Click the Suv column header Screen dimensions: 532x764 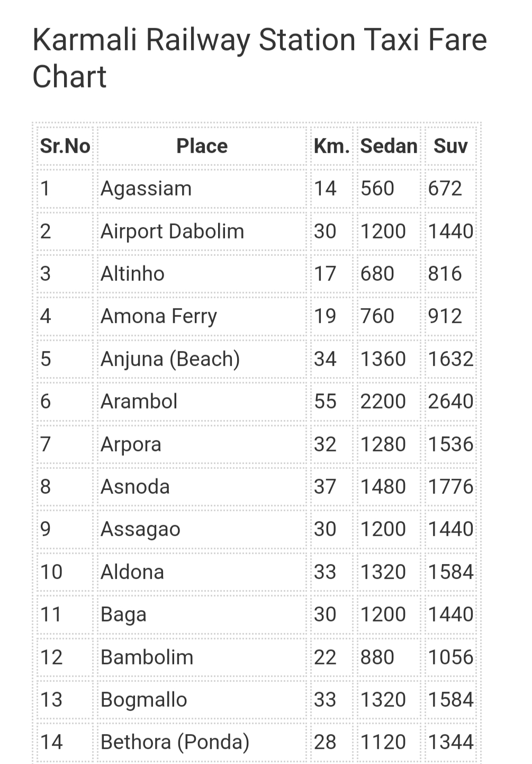coord(450,146)
